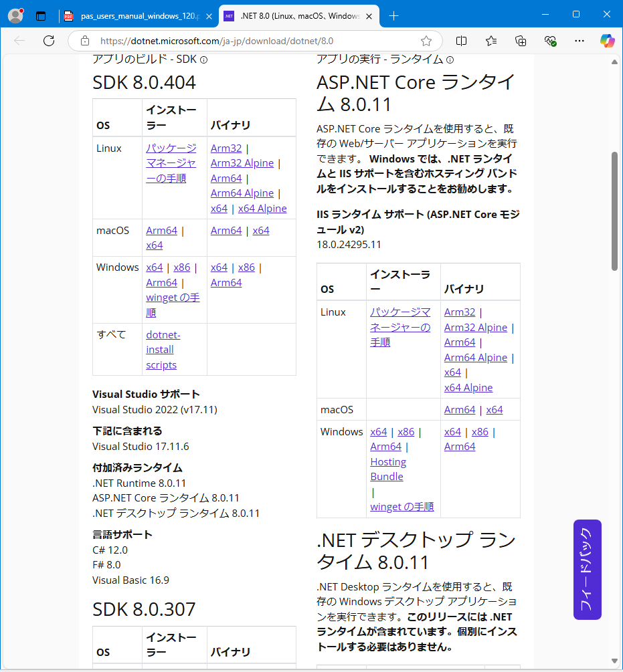This screenshot has width=623, height=672.
Task: Open favorites list icon
Action: (x=491, y=41)
